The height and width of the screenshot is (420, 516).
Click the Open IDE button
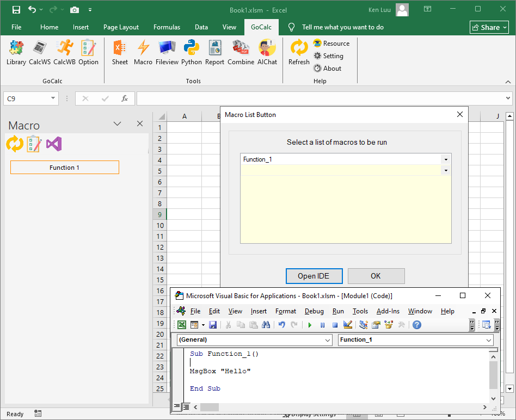click(314, 276)
